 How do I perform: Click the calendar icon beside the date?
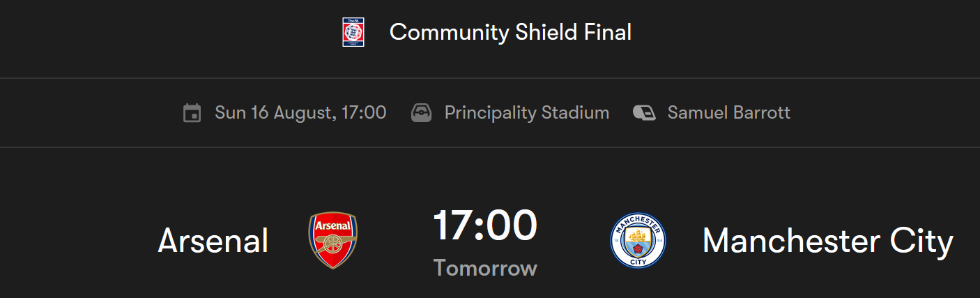click(192, 113)
